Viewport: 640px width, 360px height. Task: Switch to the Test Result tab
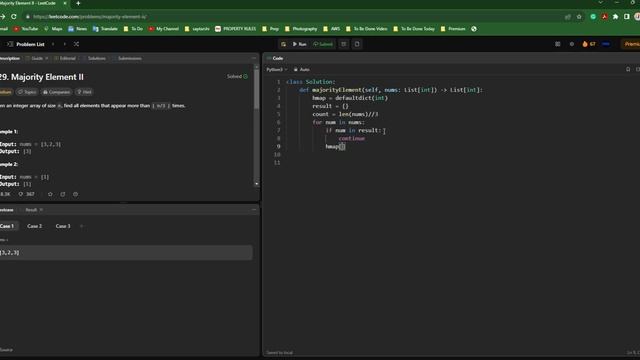(31, 210)
